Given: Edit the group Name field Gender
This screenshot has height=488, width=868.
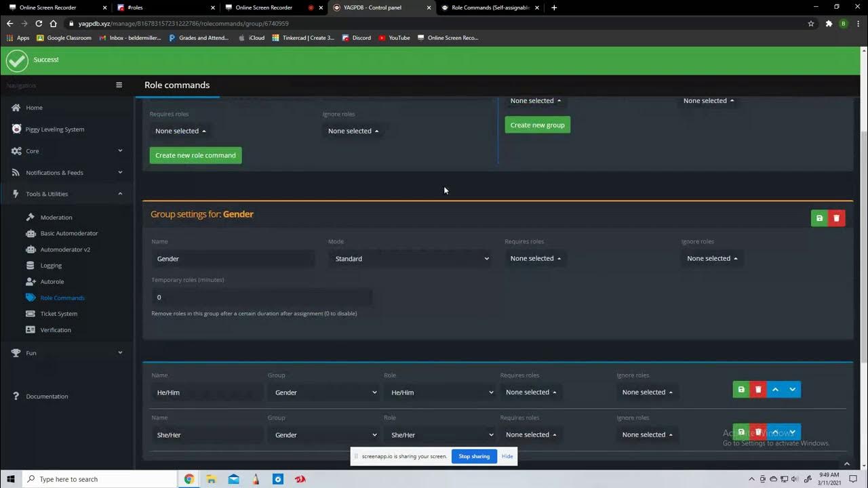Looking at the screenshot, I should (x=233, y=258).
